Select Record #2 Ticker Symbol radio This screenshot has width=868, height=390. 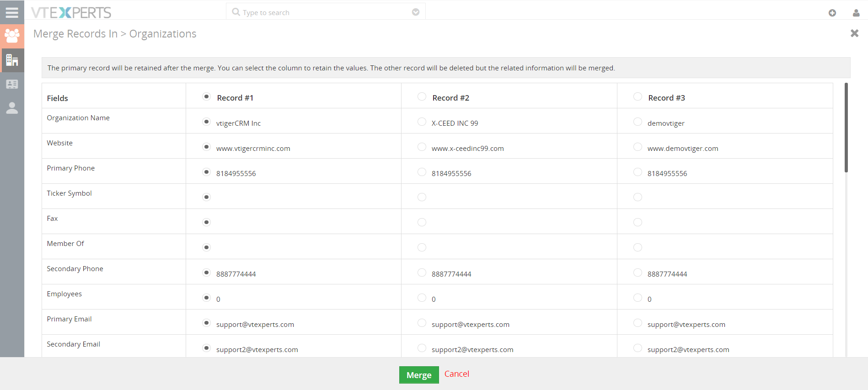[x=422, y=197]
